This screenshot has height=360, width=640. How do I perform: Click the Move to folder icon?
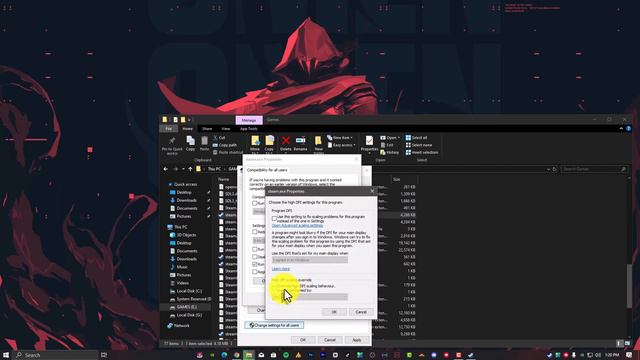255,141
